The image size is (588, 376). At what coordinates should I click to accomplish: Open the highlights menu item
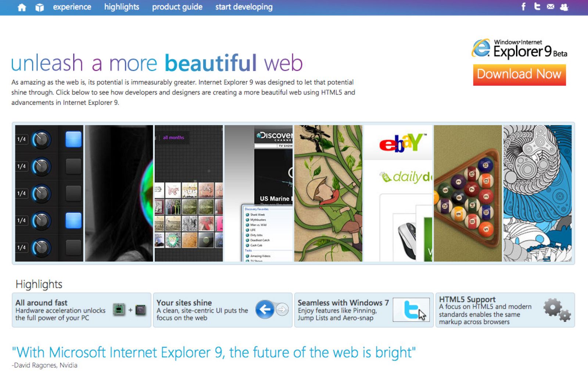[x=122, y=7]
